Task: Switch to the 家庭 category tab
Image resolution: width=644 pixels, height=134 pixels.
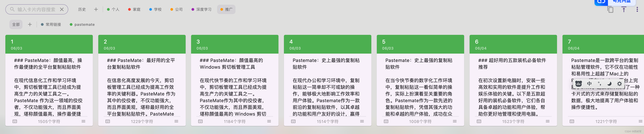Action: [134, 9]
